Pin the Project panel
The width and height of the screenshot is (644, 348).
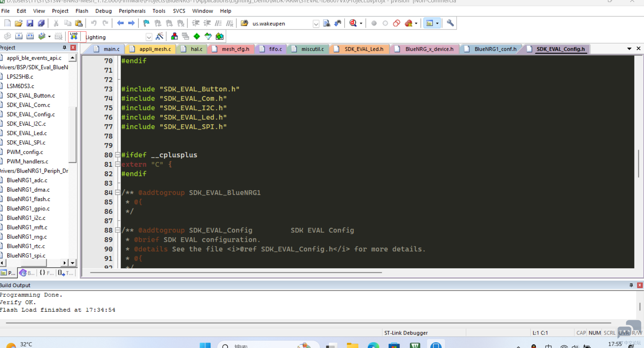click(64, 48)
